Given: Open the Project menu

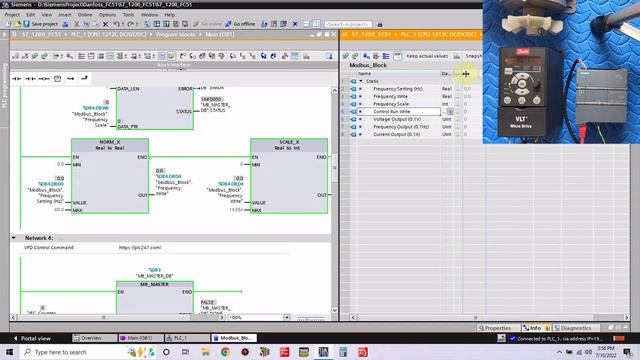Looking at the screenshot, I should click(12, 14).
